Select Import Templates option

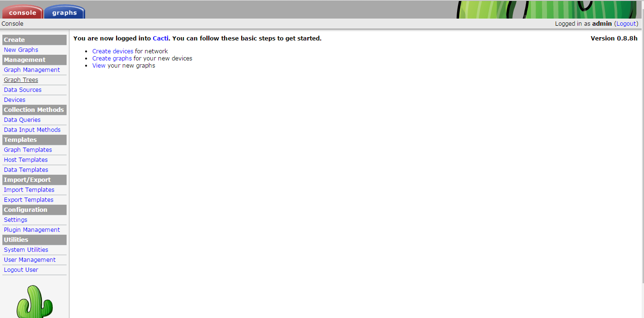[29, 190]
